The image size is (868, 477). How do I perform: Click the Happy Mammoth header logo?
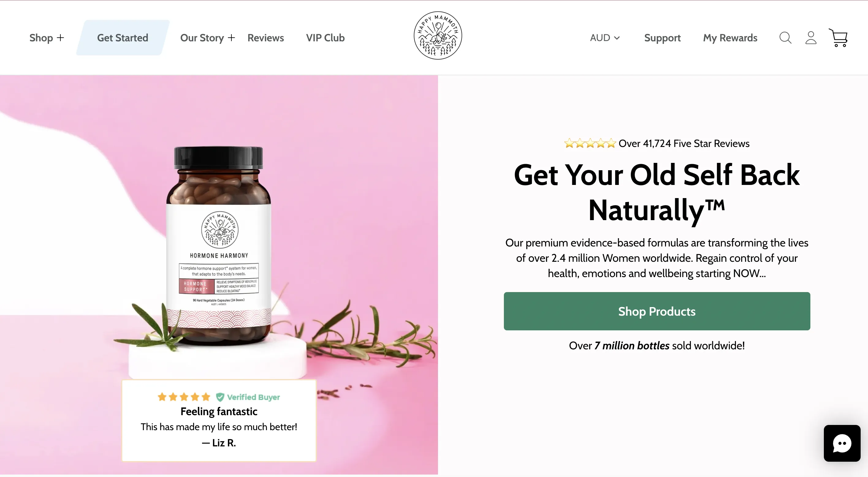coord(438,36)
